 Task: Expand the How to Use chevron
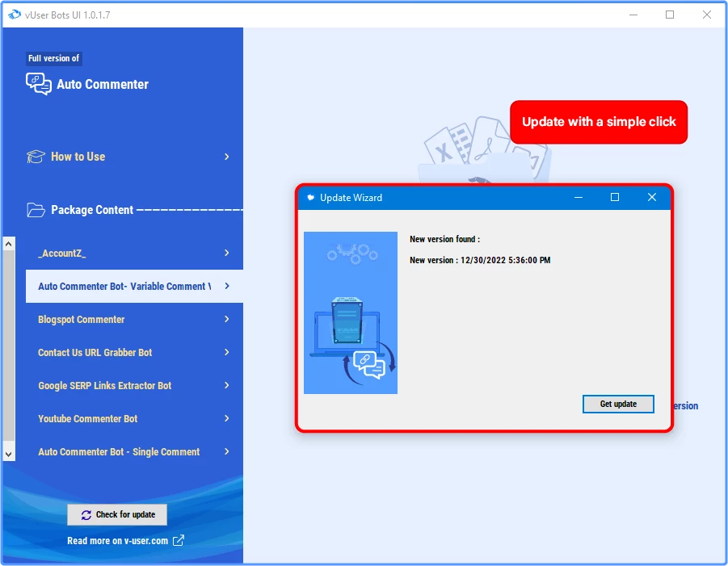tap(226, 157)
